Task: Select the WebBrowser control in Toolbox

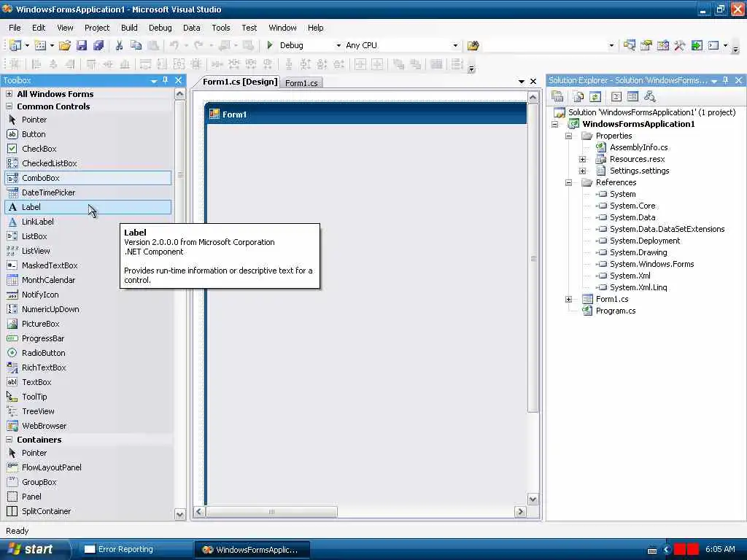Action: [88, 426]
